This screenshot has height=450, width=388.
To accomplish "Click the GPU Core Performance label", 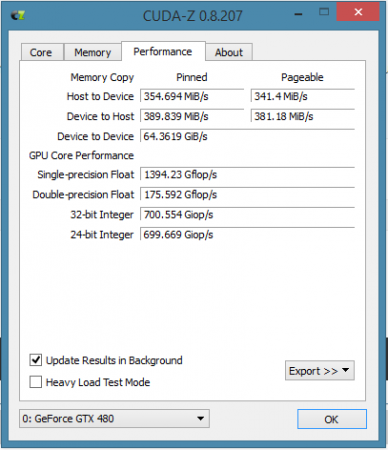I will click(x=81, y=156).
